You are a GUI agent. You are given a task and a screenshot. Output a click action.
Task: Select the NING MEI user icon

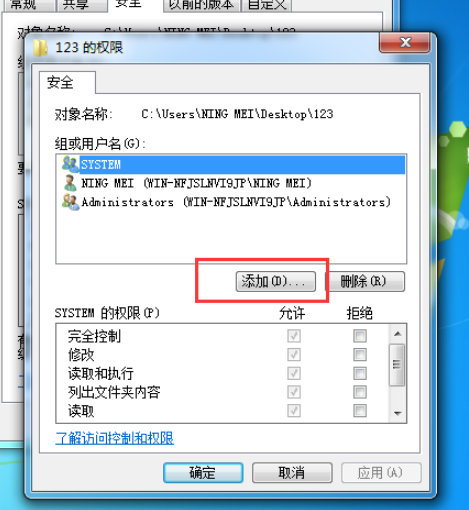[70, 183]
